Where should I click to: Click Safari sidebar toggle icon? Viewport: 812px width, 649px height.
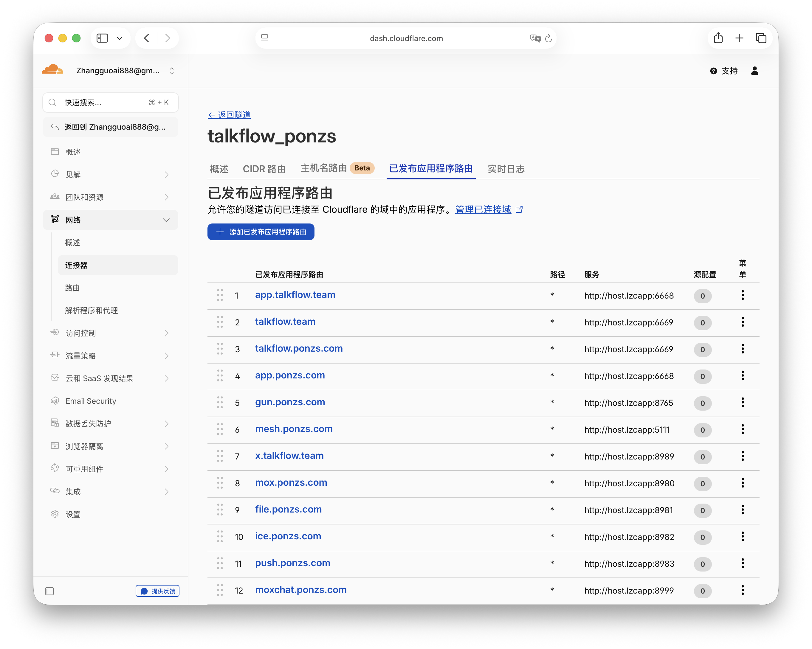(103, 38)
